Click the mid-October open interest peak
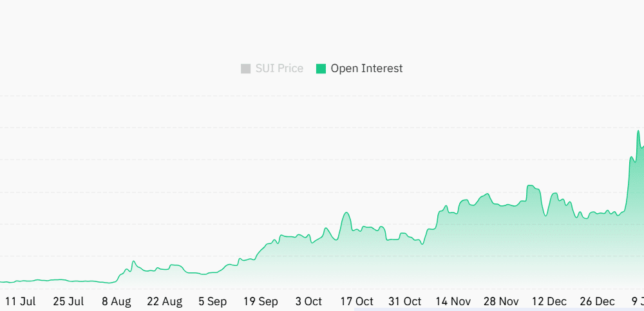This screenshot has width=644, height=311. tap(346, 212)
